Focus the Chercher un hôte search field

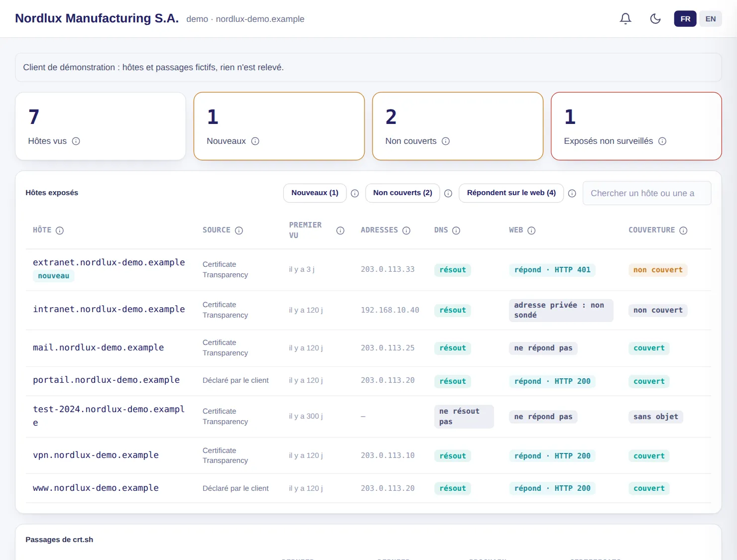tap(647, 193)
